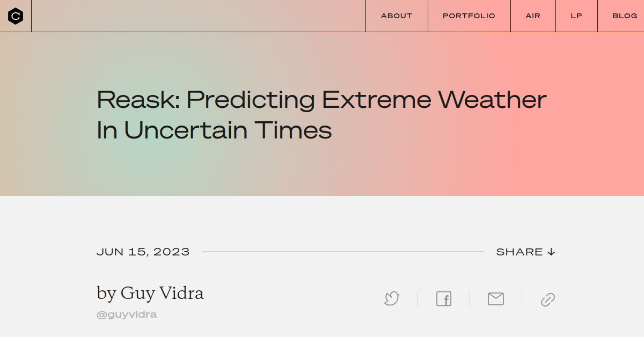Share the article on Facebook
Image resolution: width=644 pixels, height=337 pixels.
pyautogui.click(x=443, y=299)
